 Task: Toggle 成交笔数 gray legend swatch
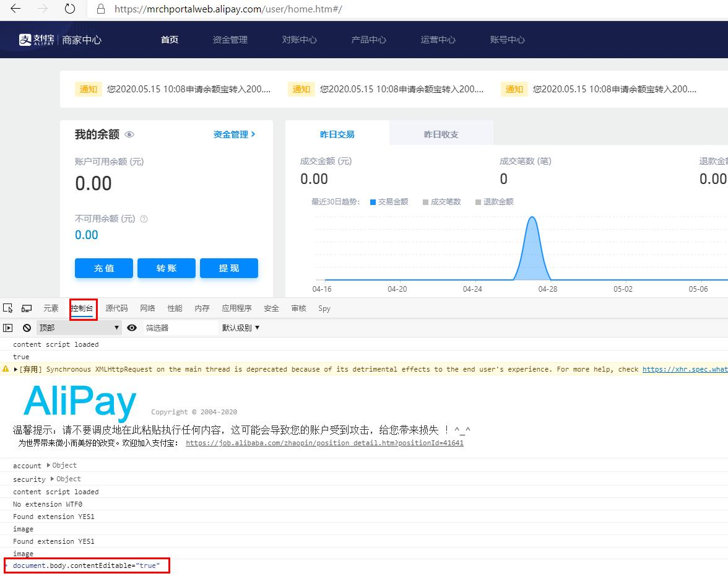tap(425, 202)
